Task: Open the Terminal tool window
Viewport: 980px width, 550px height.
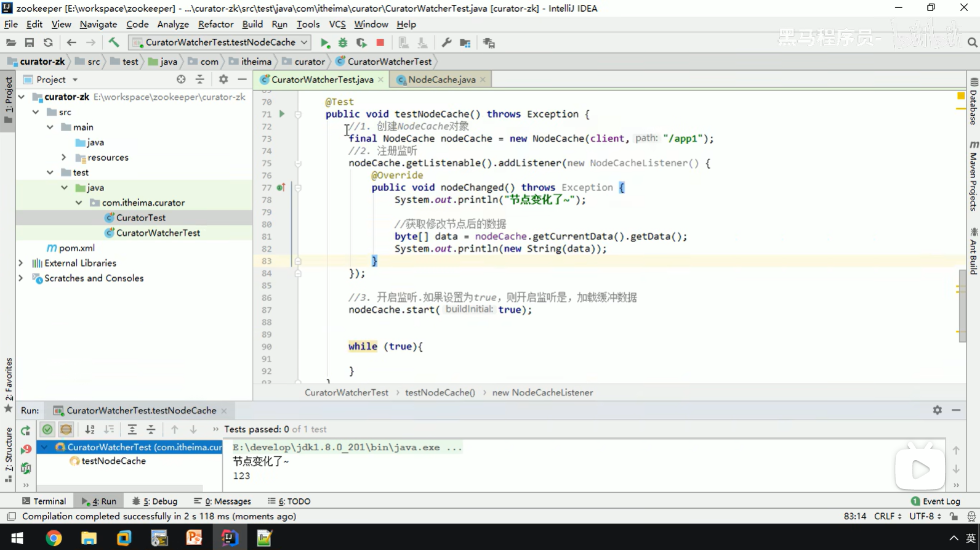Action: (x=44, y=501)
